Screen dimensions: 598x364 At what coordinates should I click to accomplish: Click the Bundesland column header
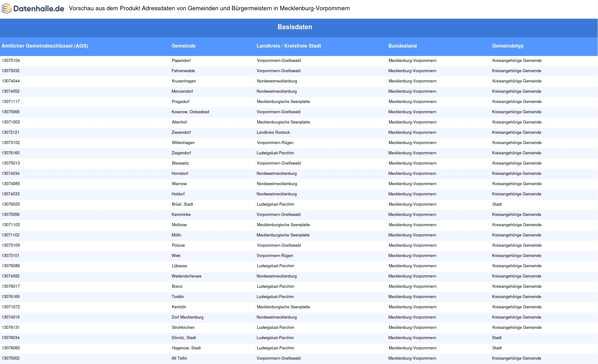402,46
